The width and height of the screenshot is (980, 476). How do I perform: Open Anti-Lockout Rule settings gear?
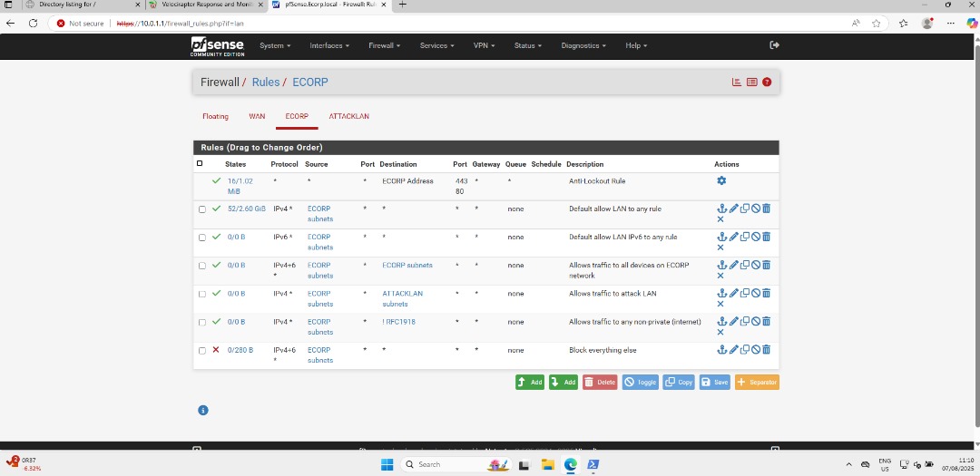pyautogui.click(x=721, y=180)
